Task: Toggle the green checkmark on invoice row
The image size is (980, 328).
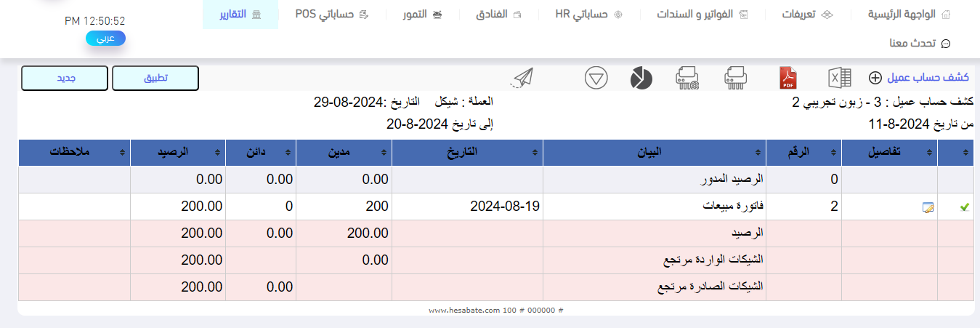Action: point(964,207)
